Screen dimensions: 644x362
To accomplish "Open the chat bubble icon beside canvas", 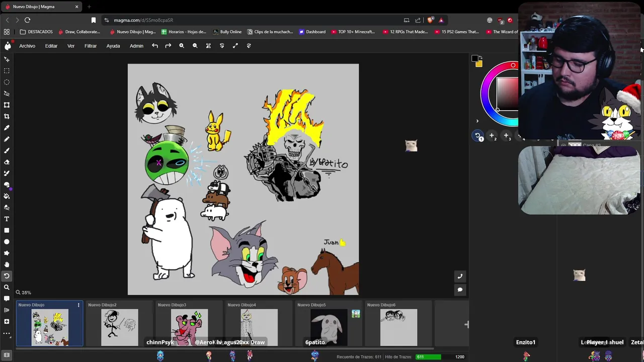I will tap(460, 290).
